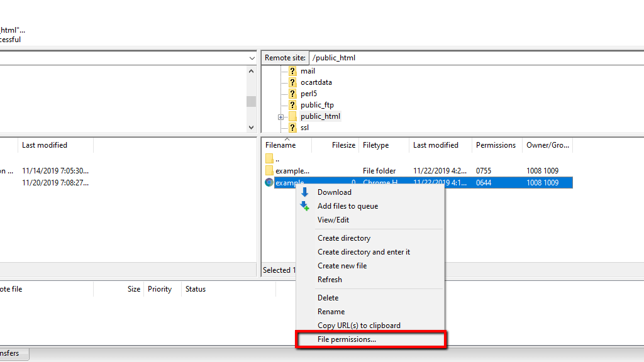Choose Rename in the context menu
644x362 pixels.
331,311
